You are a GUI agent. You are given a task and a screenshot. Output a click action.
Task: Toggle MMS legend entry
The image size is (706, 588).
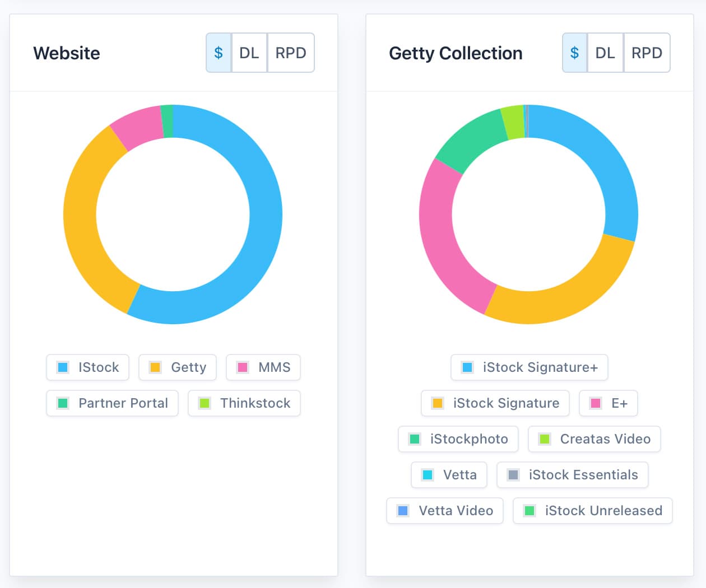[263, 367]
